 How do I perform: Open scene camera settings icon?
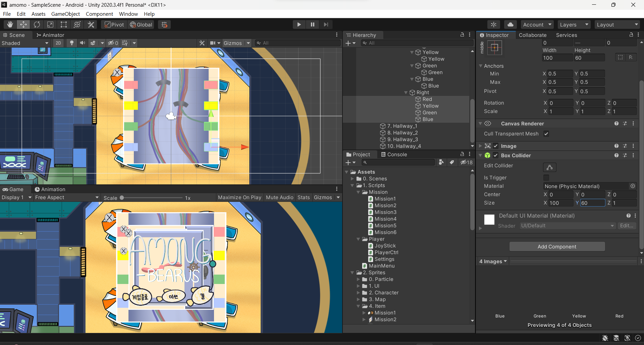[x=213, y=43]
